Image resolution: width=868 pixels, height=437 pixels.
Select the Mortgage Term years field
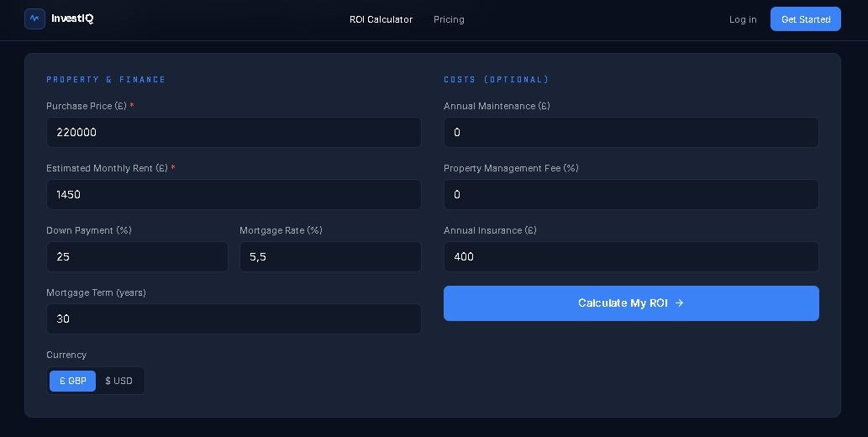click(234, 319)
